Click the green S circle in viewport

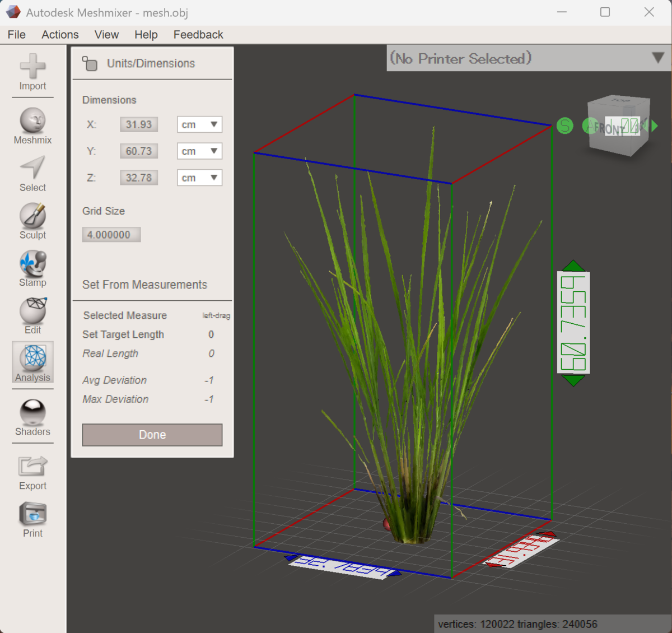pos(565,125)
